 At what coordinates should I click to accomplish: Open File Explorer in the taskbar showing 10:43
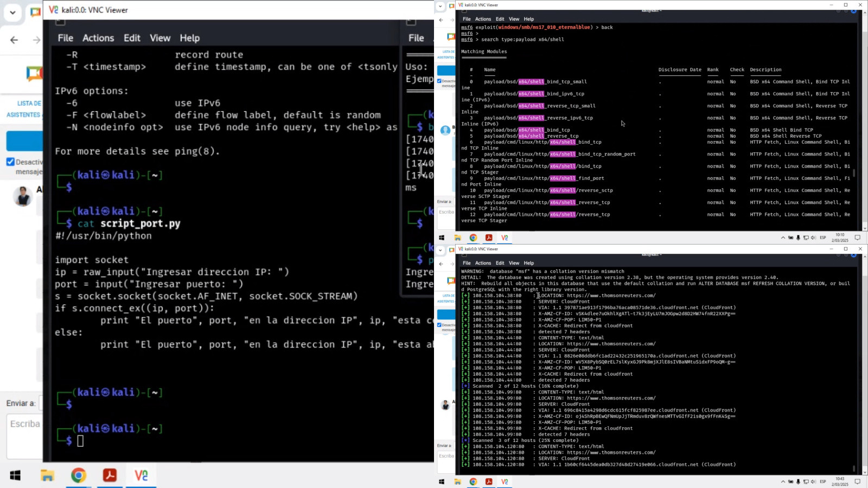tap(457, 481)
